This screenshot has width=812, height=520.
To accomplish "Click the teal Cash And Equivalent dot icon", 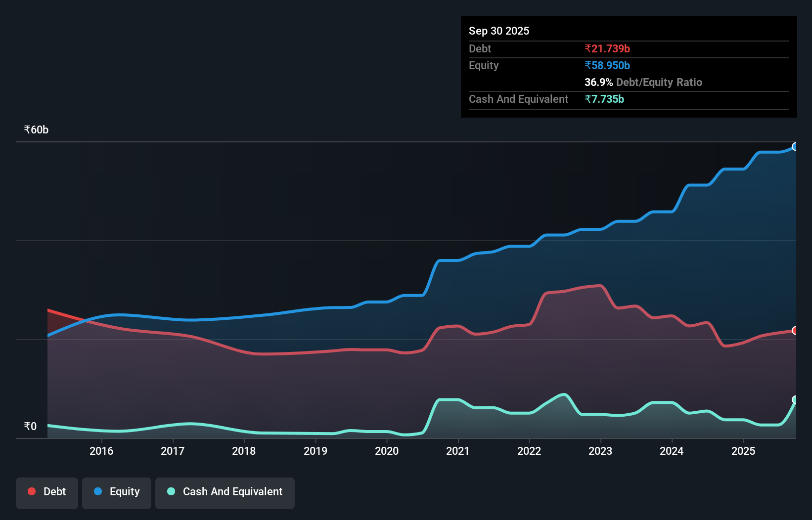I will tap(170, 491).
